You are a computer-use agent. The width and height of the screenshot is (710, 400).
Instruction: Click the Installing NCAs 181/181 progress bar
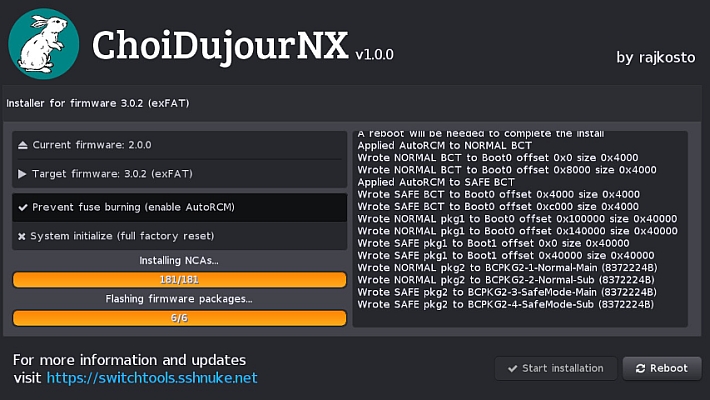179,280
